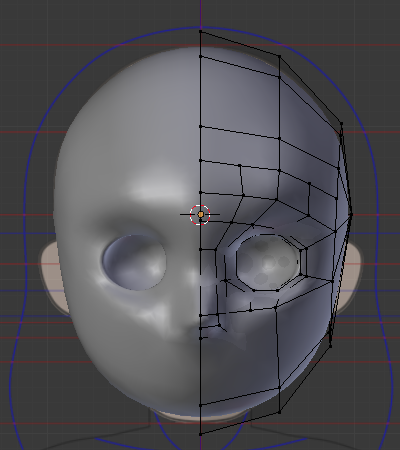Image resolution: width=400 pixels, height=450 pixels.
Task: Select the lowest vertex on the mesh centerline
Action: coord(200,434)
